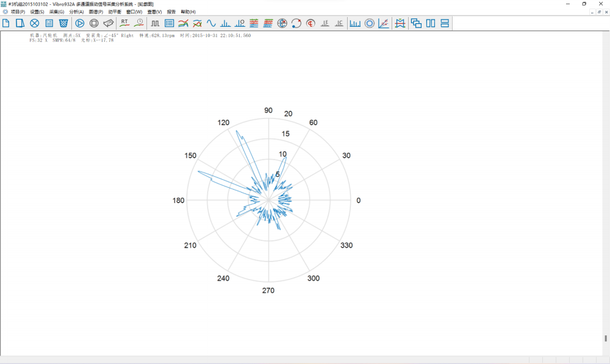Screen dimensions: 610x364
Task: Open waterfall icon beside the spectrum-circle icon
Action: [x=254, y=23]
